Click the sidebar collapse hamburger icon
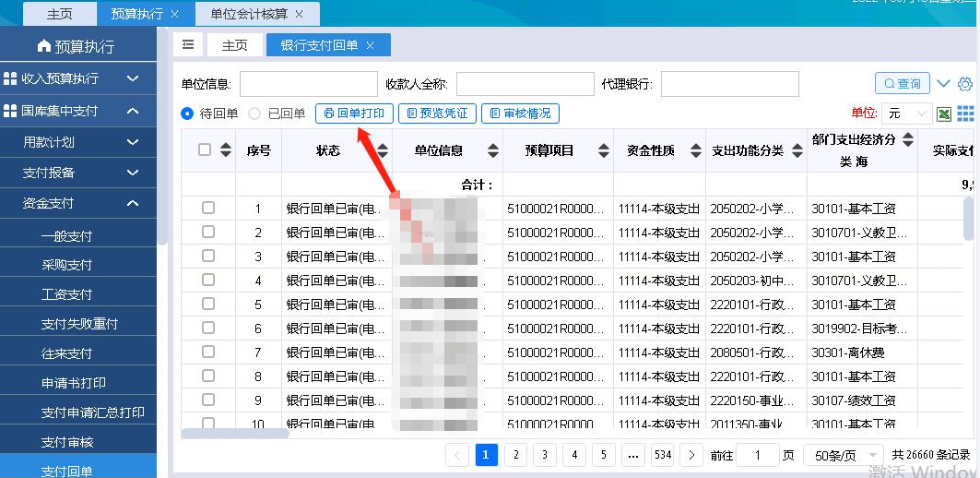The height and width of the screenshot is (478, 980). tap(188, 45)
